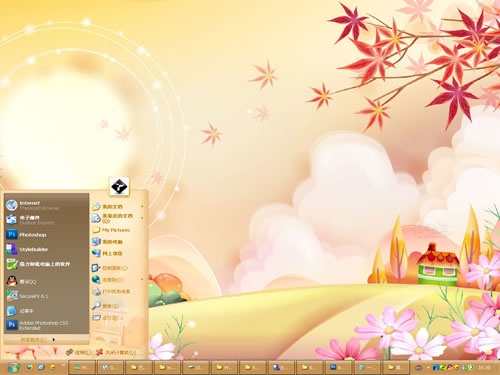
Task: Select 打印机和传真 printers and faxes
Action: pos(119,291)
